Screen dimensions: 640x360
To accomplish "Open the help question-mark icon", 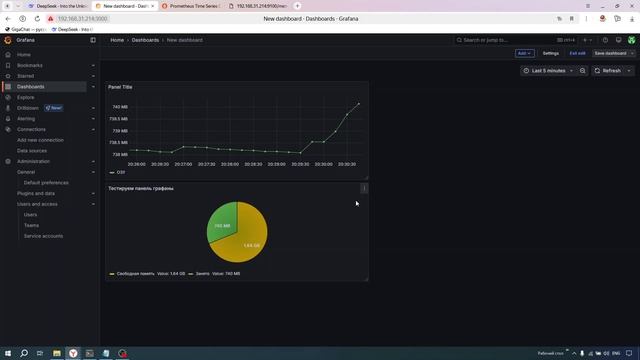I will (x=605, y=40).
